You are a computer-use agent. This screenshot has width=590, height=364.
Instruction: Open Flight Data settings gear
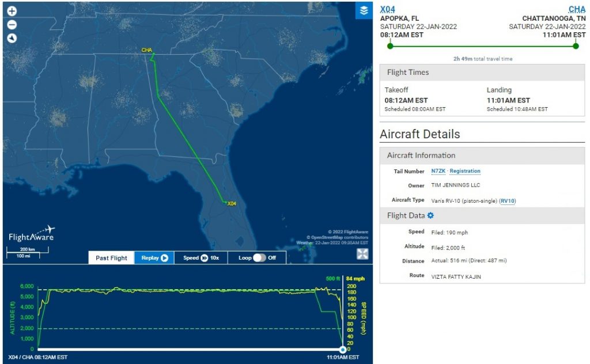point(430,215)
